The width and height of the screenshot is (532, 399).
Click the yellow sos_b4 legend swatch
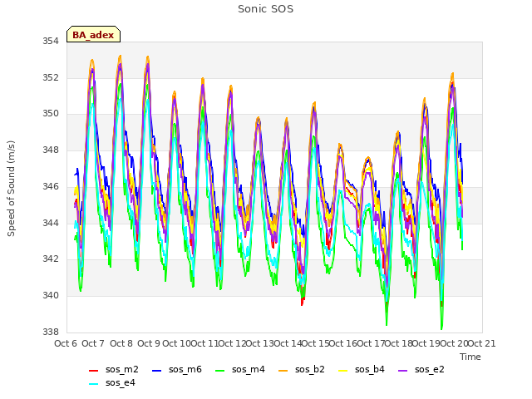[343, 371]
